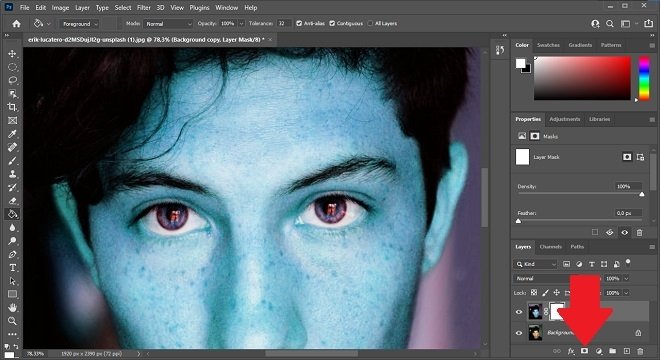Viewport: 660px width, 360px height.
Task: Select the Paint Bucket tool in toolbar
Action: [x=12, y=214]
